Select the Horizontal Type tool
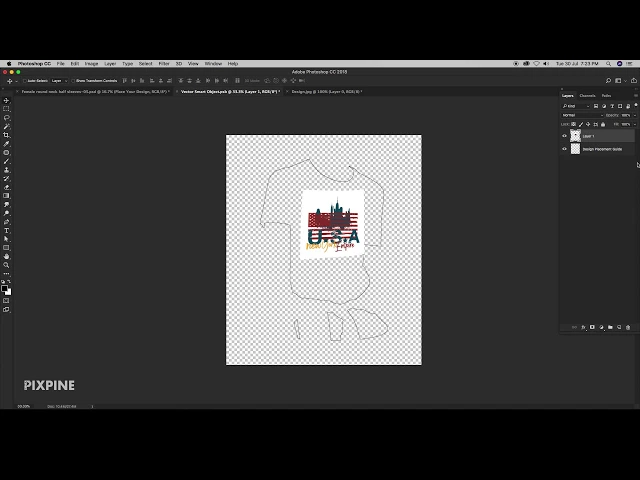The height and width of the screenshot is (480, 640). point(6,231)
